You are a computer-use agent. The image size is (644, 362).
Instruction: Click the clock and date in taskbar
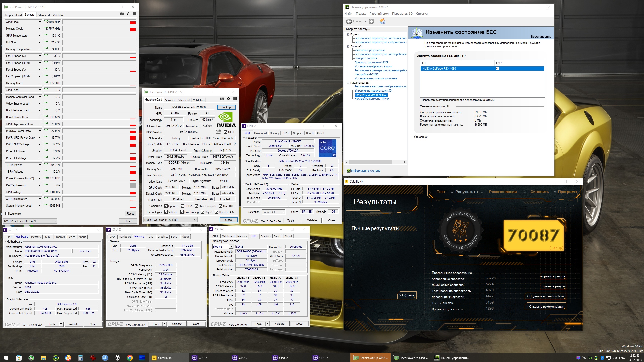[x=635, y=358]
